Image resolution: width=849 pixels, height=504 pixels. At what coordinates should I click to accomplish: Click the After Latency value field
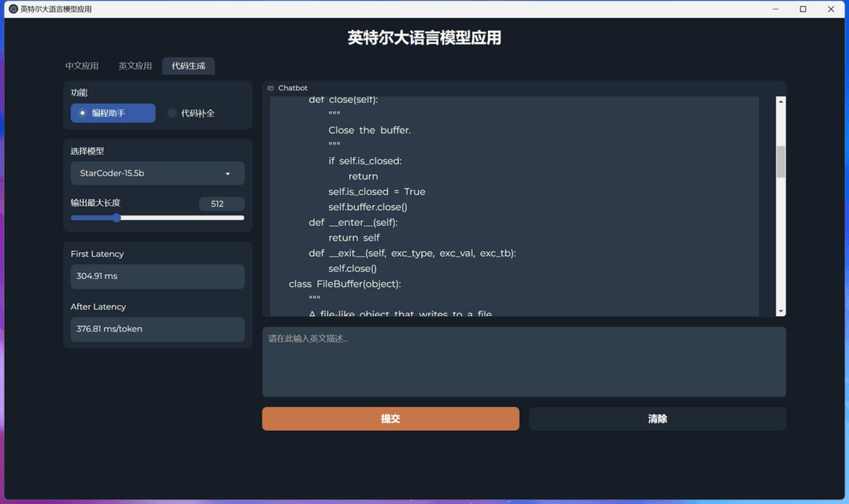[x=158, y=329]
